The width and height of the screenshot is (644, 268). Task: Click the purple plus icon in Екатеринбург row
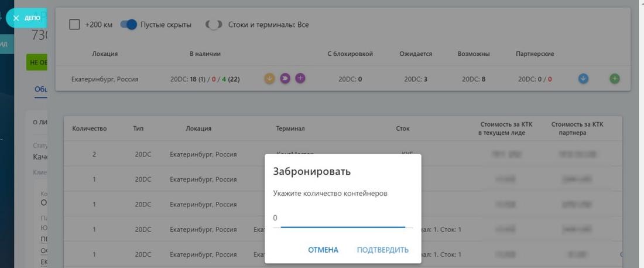[300, 78]
